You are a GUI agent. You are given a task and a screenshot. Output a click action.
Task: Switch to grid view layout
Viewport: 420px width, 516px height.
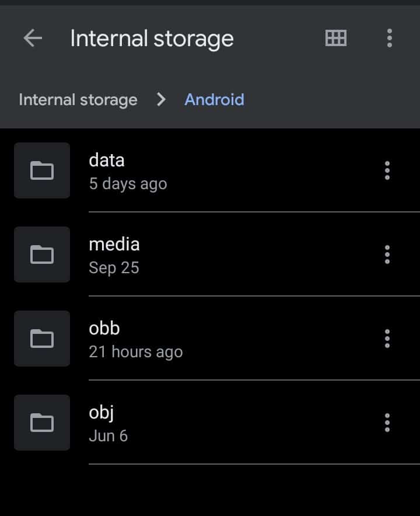335,38
